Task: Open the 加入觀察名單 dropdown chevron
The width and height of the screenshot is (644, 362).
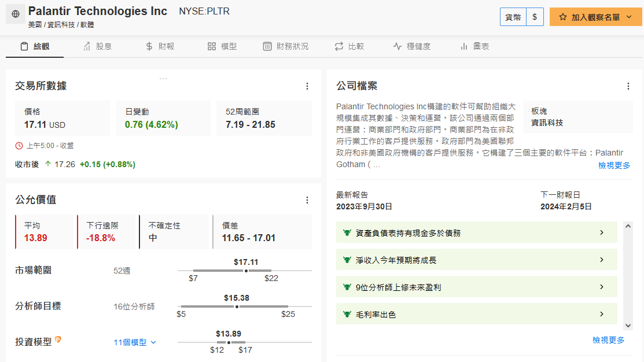Action: 629,17
